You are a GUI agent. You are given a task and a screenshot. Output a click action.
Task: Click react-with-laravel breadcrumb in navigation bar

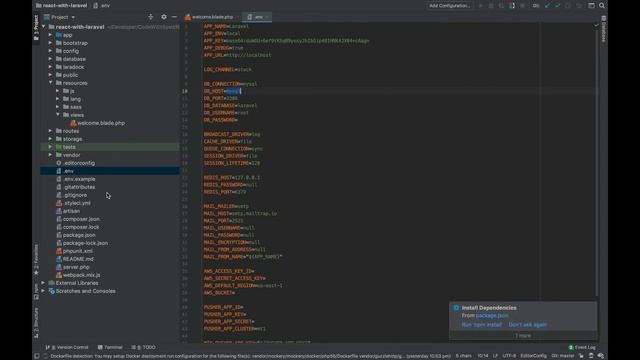[x=62, y=6]
